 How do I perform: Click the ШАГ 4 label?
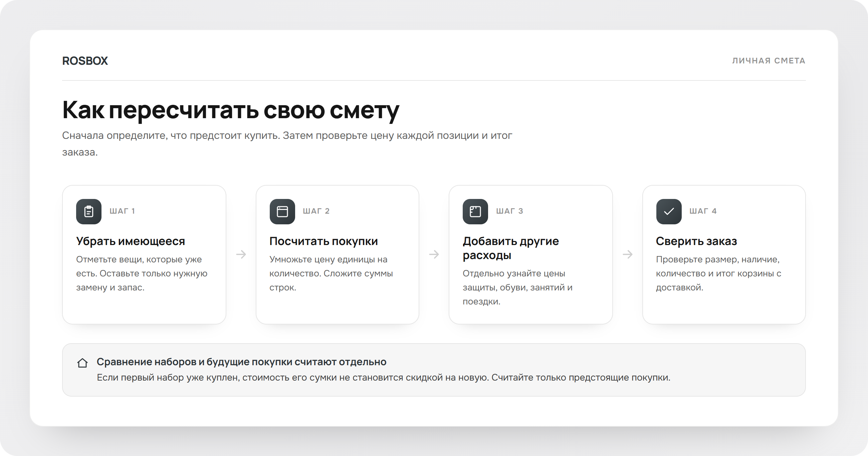tap(702, 211)
